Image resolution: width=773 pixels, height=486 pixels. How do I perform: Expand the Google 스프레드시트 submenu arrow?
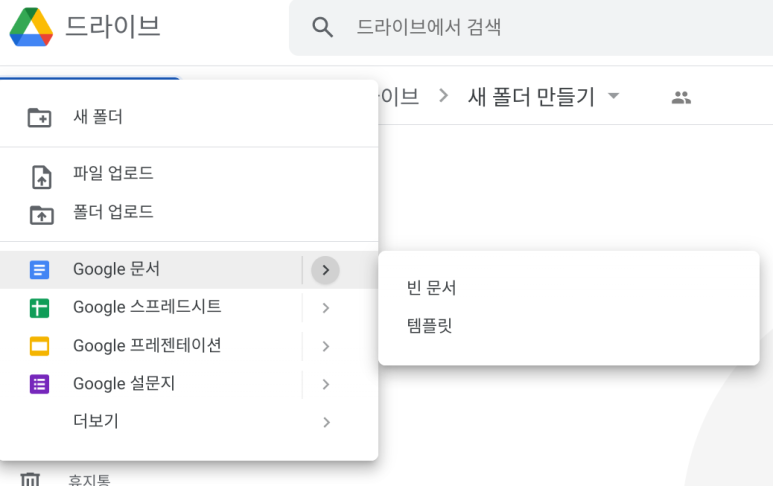coord(325,308)
